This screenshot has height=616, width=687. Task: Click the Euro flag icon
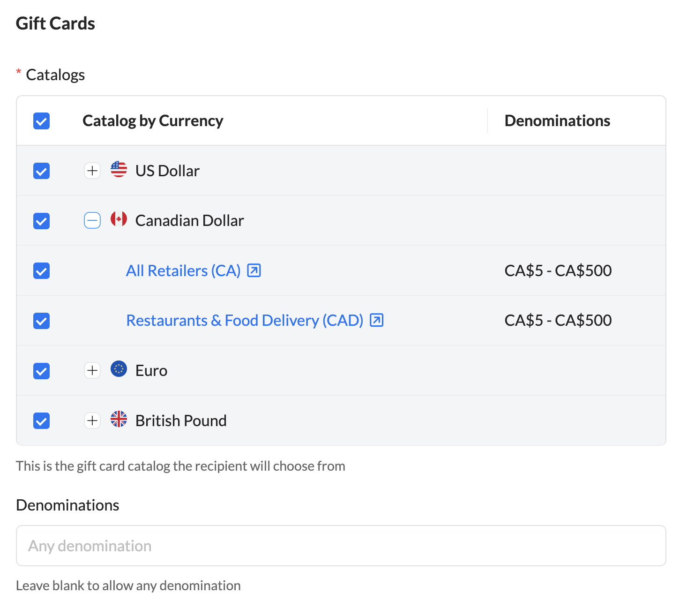(x=119, y=369)
